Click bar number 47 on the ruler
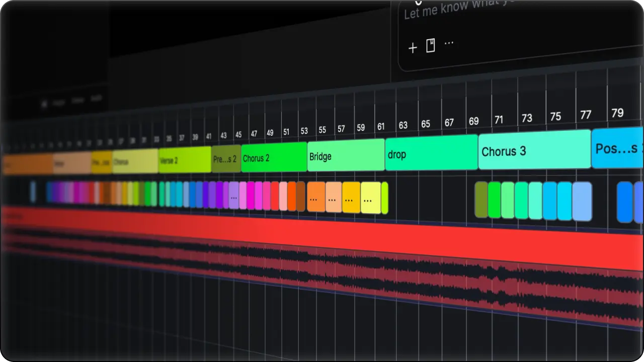Image resolution: width=644 pixels, height=362 pixels. 254,134
